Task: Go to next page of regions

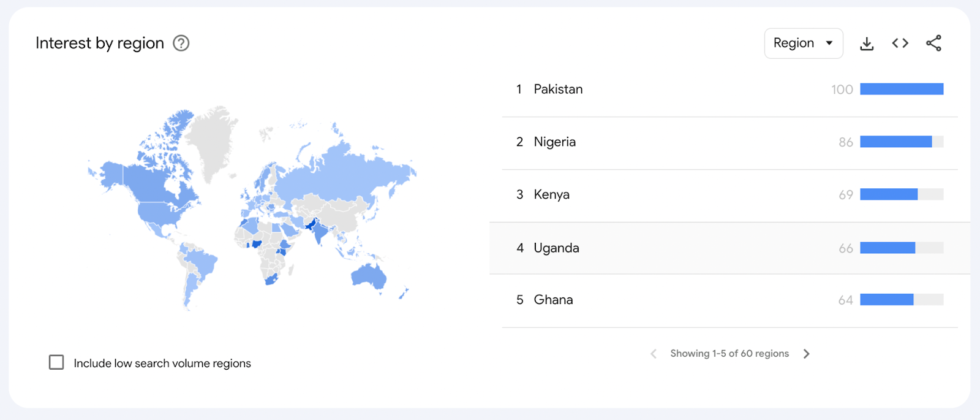Action: pyautogui.click(x=807, y=354)
